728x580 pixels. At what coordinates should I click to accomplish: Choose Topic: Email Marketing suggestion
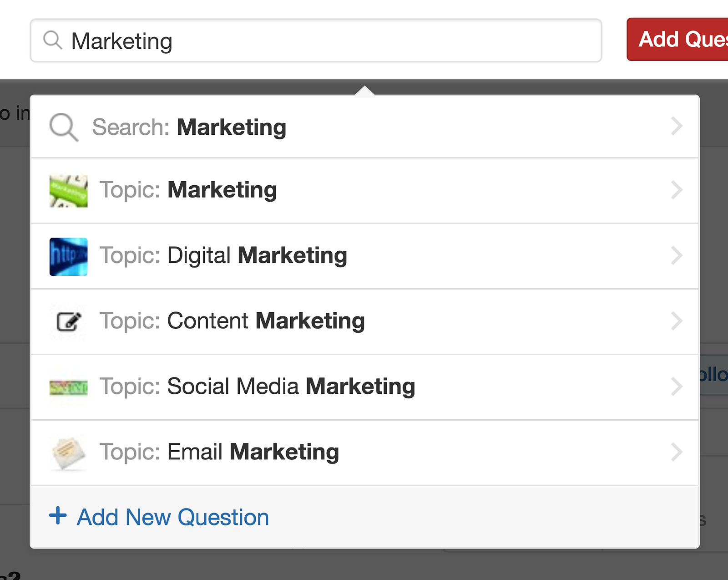click(364, 453)
